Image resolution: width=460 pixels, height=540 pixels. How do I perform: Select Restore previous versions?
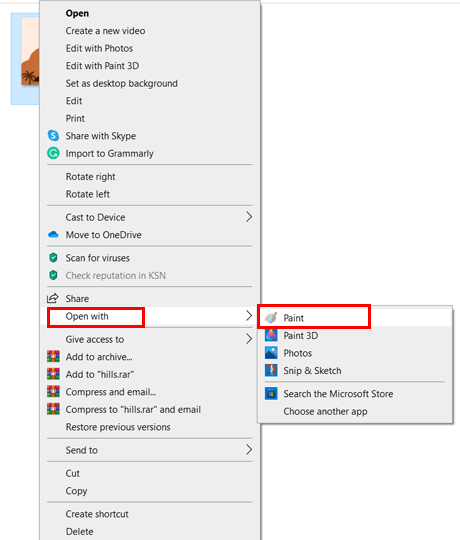(x=118, y=427)
